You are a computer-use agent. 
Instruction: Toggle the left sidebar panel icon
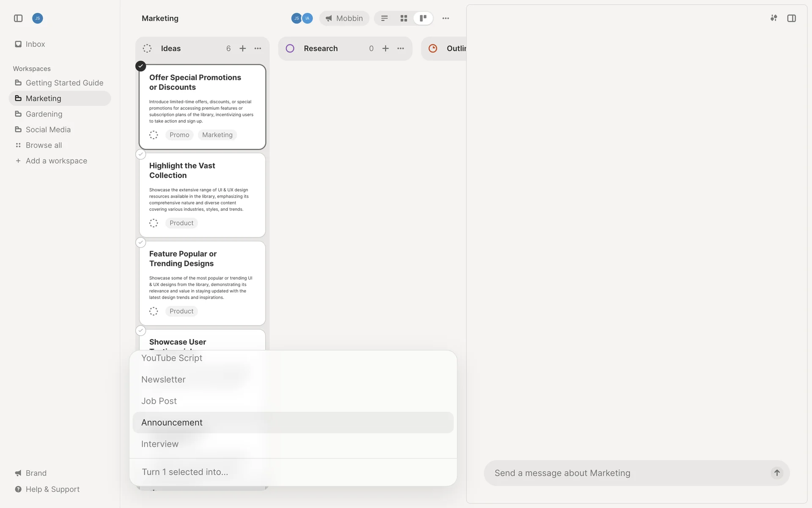click(18, 18)
